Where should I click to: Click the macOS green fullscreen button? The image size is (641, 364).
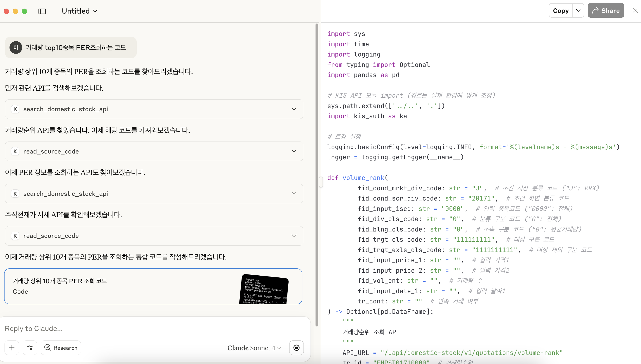click(24, 11)
